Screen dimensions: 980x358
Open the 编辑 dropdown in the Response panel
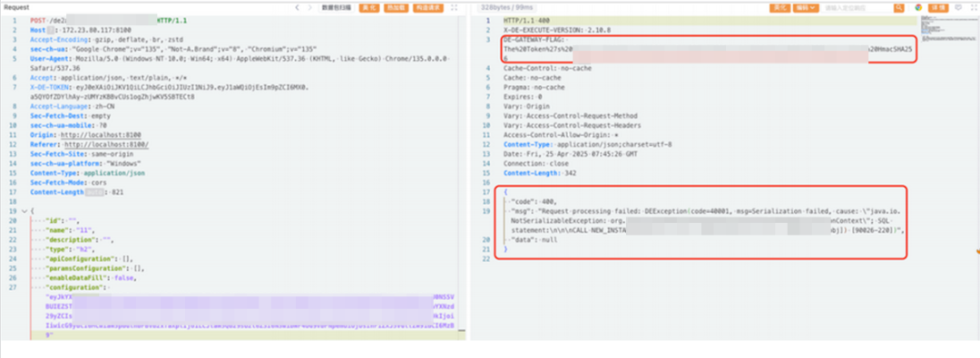click(806, 7)
